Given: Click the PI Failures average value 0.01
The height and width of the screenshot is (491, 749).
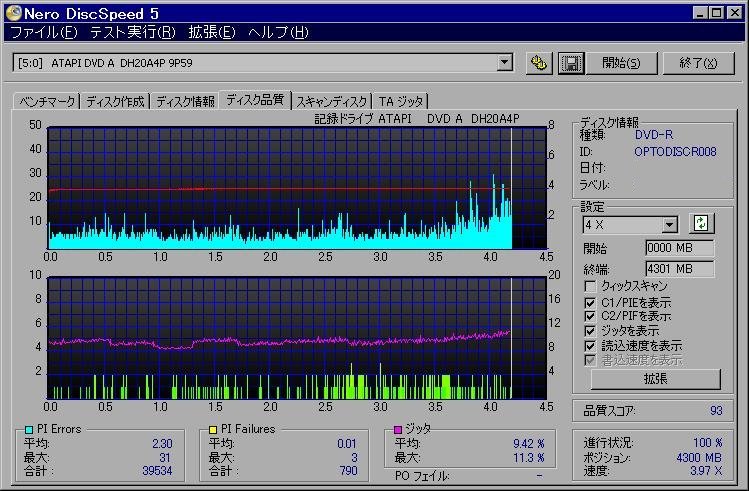Looking at the screenshot, I should point(347,444).
